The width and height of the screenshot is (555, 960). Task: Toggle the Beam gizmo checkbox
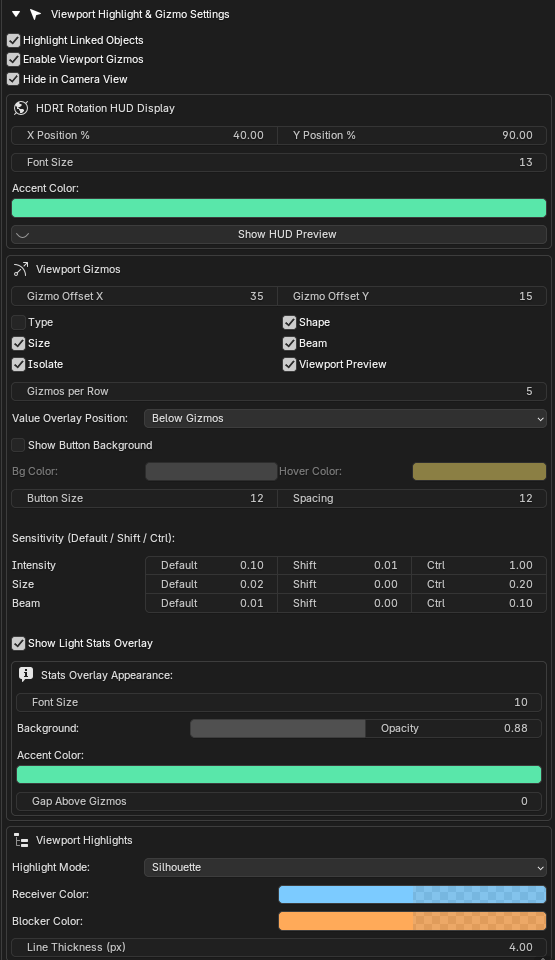tap(290, 343)
